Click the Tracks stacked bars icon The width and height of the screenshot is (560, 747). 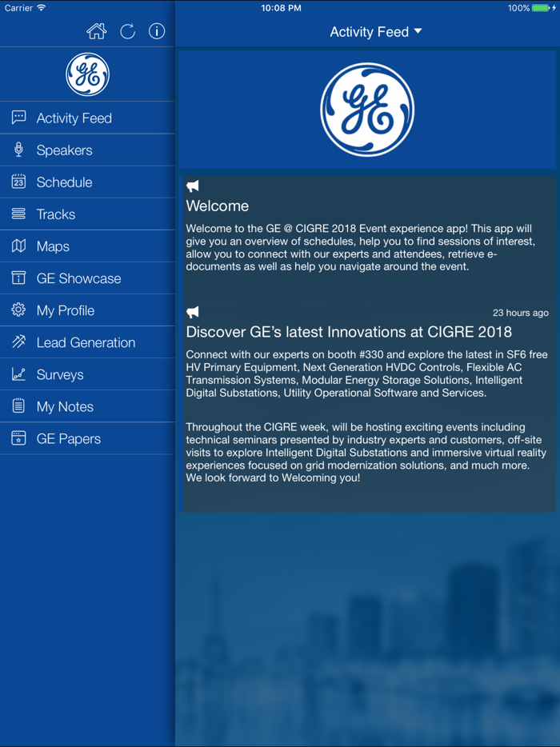pos(18,214)
